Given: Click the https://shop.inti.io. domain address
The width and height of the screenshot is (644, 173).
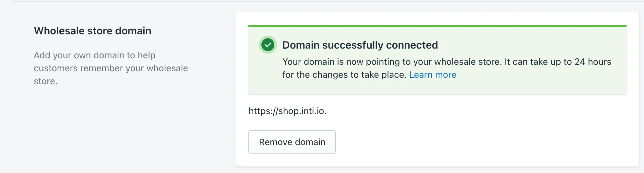Looking at the screenshot, I should (287, 111).
